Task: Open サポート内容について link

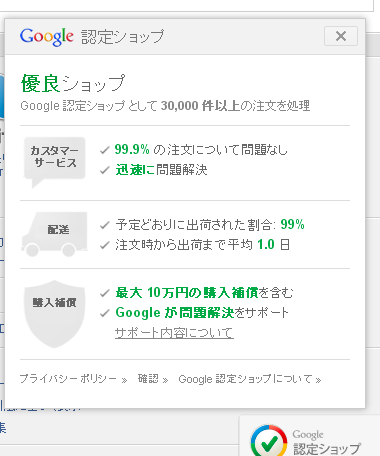Action: coord(174,333)
